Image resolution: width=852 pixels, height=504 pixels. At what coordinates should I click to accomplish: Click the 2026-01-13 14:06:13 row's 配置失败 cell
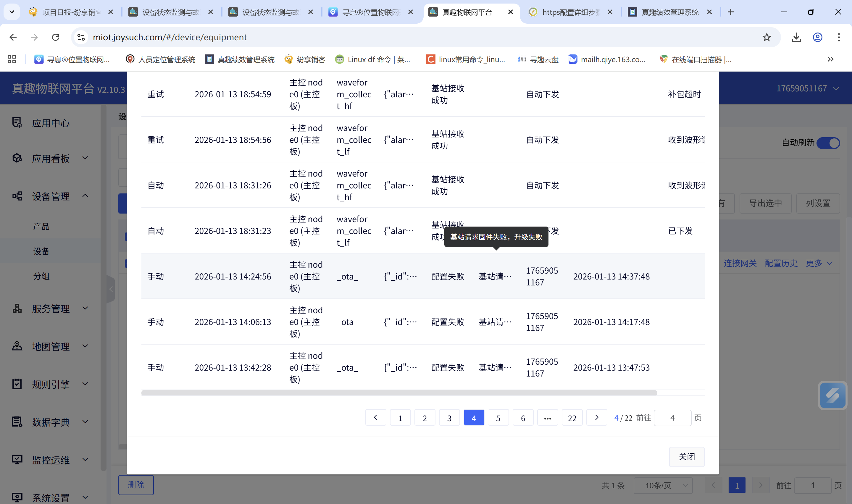pos(448,322)
